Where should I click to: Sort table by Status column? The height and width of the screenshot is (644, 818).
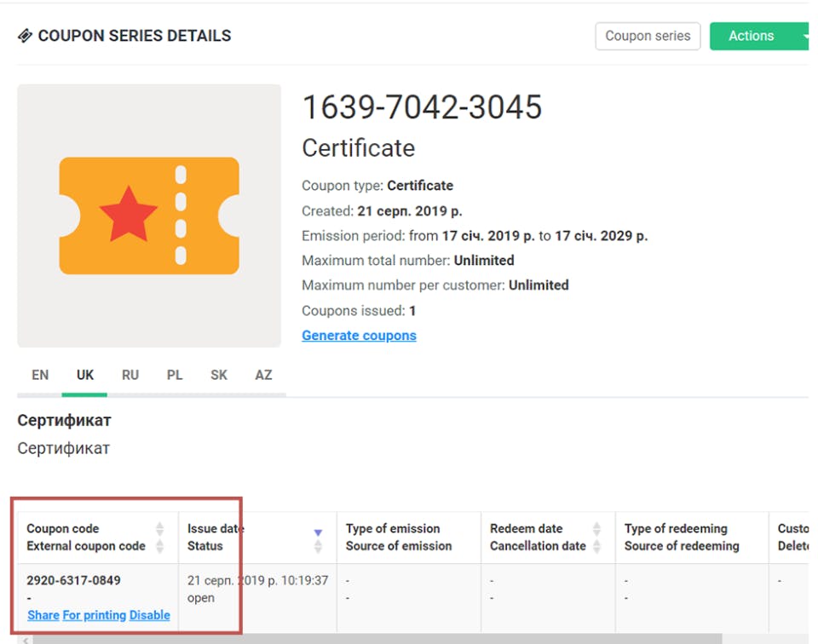[319, 546]
